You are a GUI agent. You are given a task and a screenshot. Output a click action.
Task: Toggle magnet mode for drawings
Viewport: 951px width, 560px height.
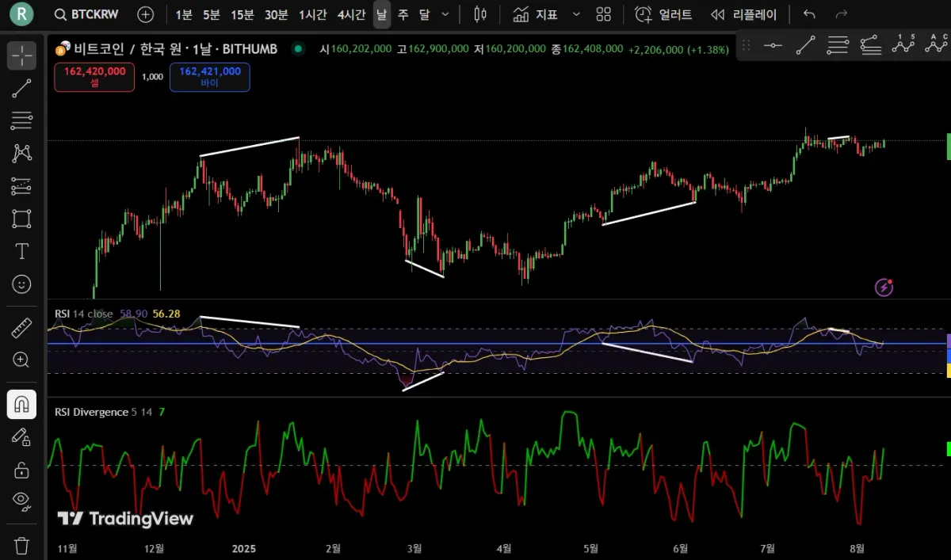(x=21, y=404)
